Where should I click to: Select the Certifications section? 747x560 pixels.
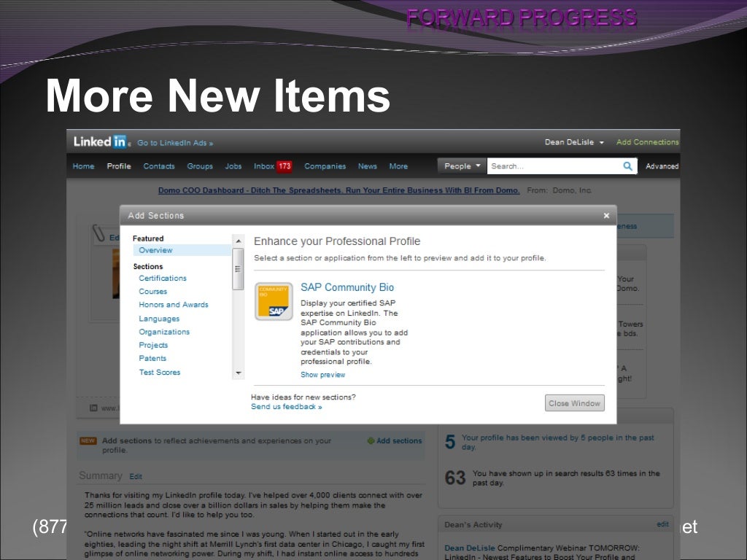[x=163, y=278]
